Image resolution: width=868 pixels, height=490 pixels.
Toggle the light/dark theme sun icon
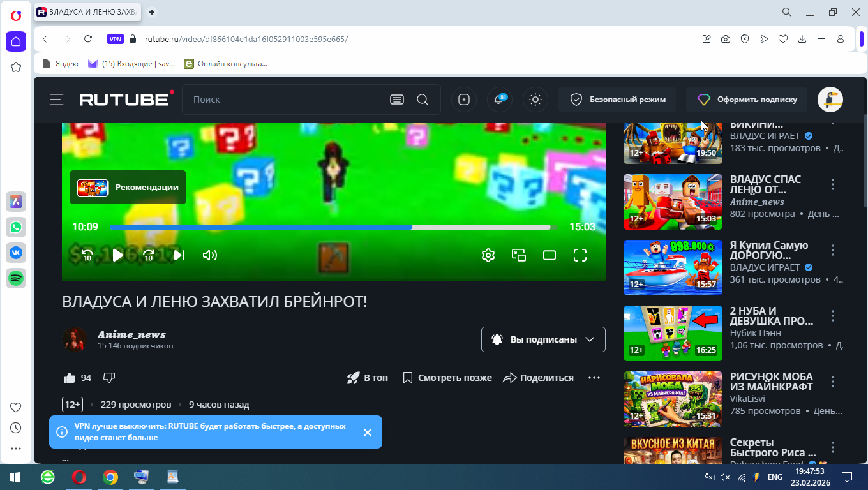[x=535, y=100]
